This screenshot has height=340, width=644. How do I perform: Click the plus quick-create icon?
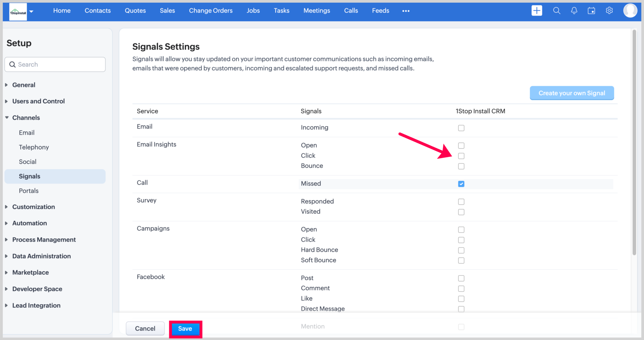tap(536, 11)
